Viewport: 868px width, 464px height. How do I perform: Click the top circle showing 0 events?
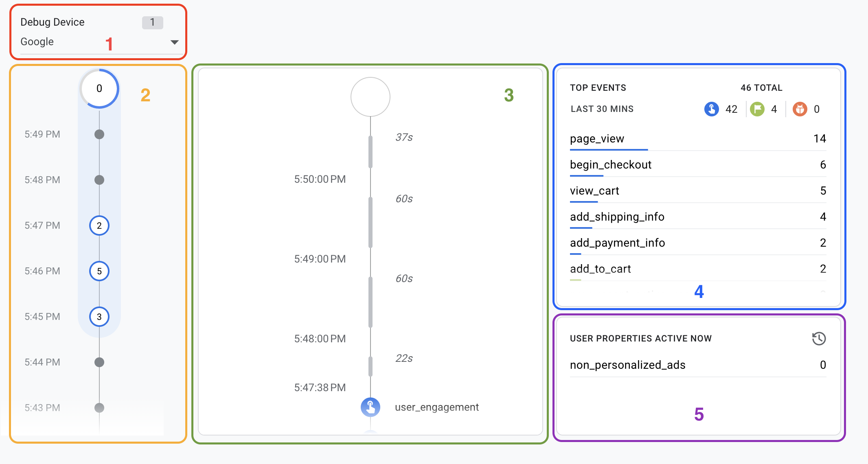click(x=99, y=89)
